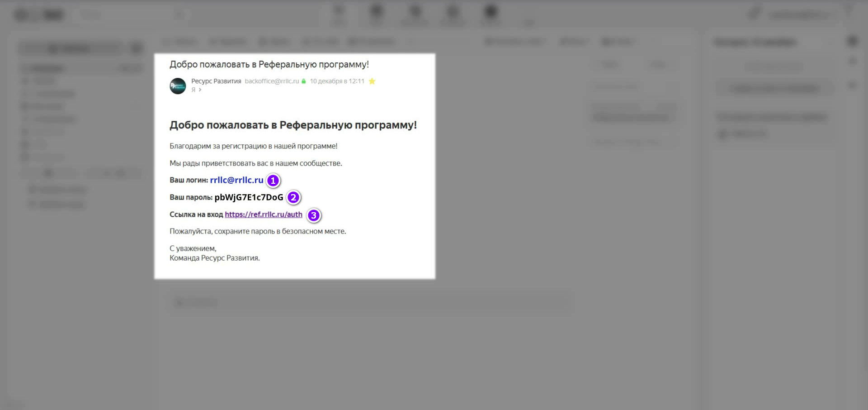Click the email subject line at top

pyautogui.click(x=269, y=65)
